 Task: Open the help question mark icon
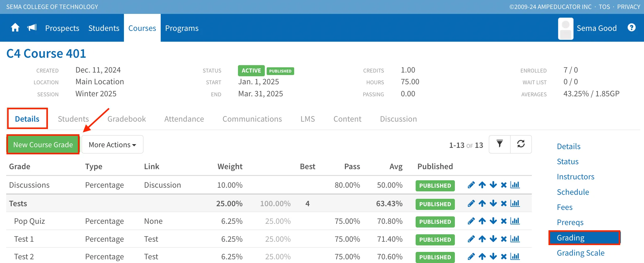click(632, 27)
